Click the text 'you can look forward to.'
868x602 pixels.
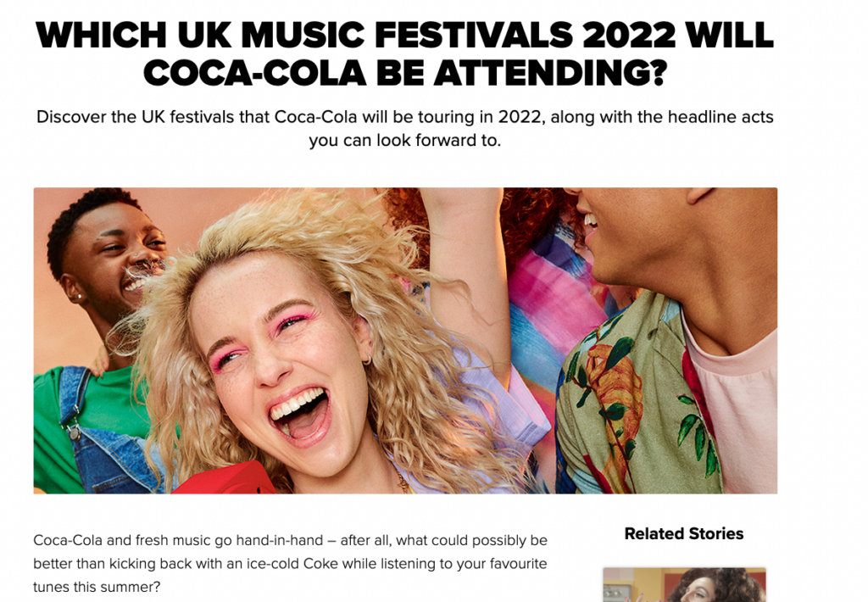pos(404,140)
